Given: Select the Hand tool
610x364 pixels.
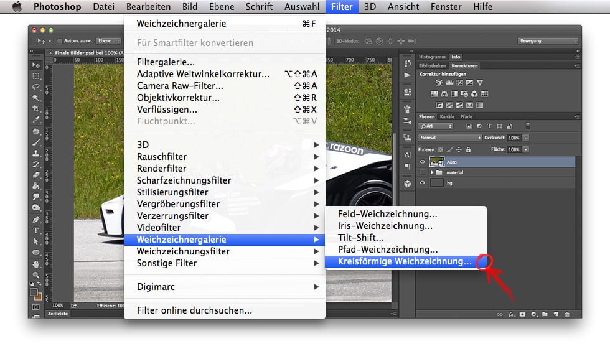Looking at the screenshot, I should [36, 264].
